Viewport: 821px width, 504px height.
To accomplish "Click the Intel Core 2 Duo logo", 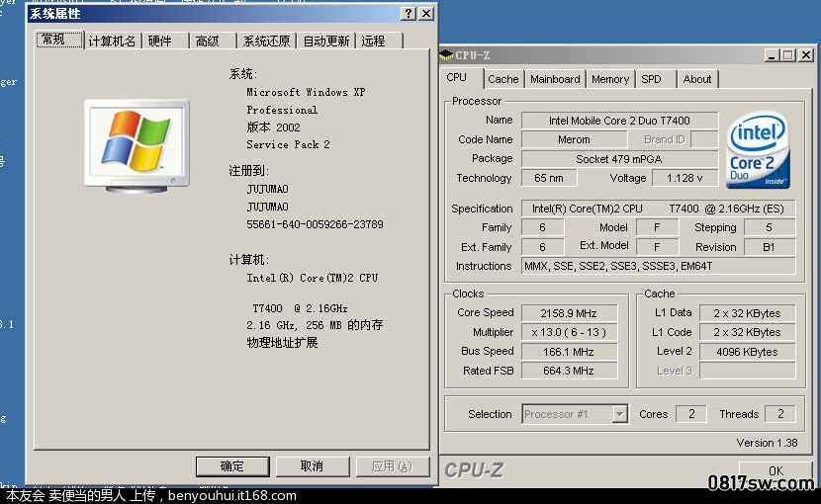I will (x=758, y=150).
